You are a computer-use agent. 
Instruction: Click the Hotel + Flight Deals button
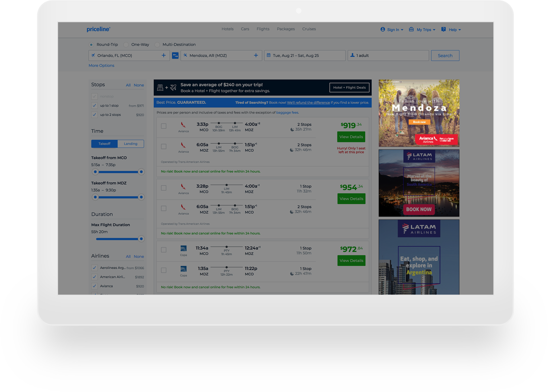click(x=349, y=87)
